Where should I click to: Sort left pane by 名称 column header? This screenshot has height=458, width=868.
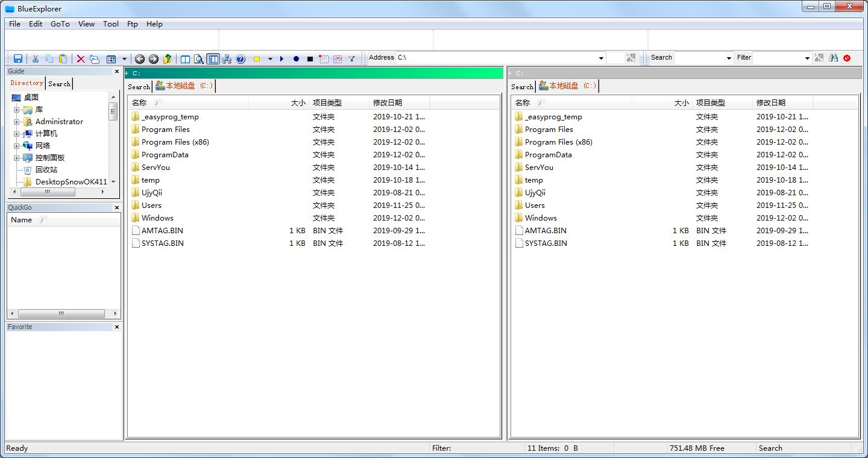(189, 103)
